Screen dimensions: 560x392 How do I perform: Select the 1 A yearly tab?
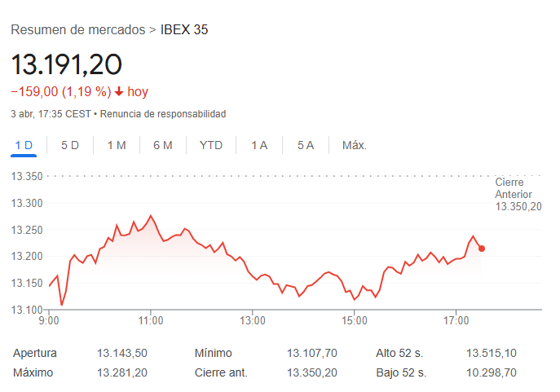click(x=259, y=146)
